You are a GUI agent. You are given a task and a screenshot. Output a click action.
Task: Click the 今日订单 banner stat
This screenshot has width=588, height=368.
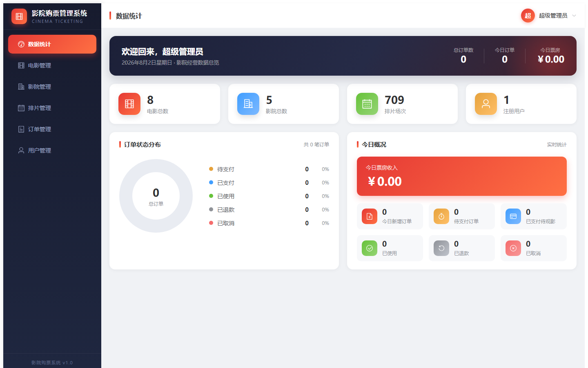point(505,56)
